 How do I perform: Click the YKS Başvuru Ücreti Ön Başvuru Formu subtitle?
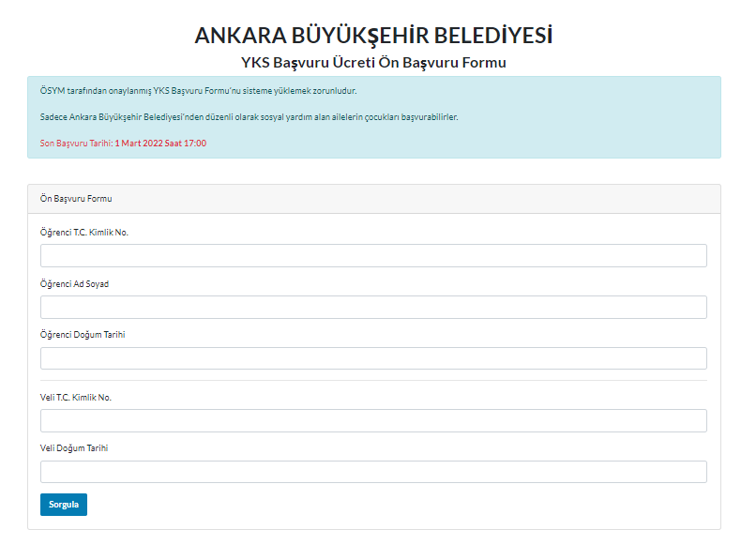click(373, 63)
